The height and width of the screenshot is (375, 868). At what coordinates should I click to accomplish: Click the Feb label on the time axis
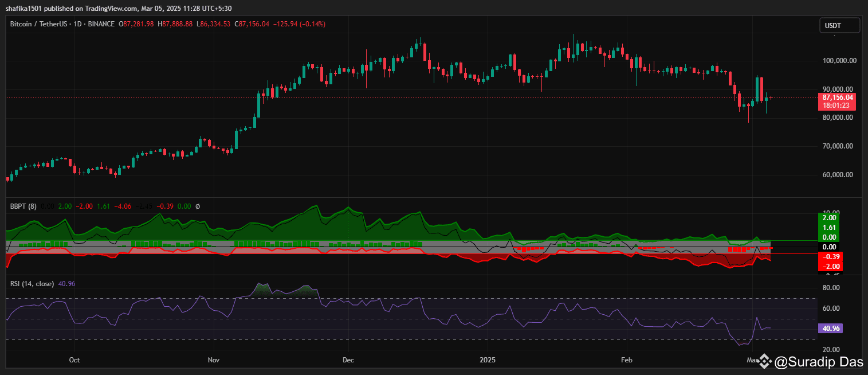point(626,361)
